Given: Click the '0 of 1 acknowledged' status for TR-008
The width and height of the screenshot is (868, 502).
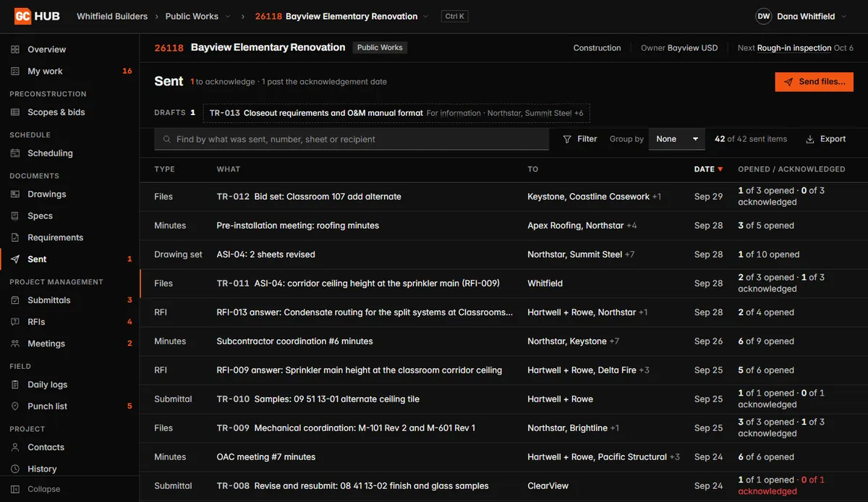Looking at the screenshot, I should pyautogui.click(x=782, y=485).
